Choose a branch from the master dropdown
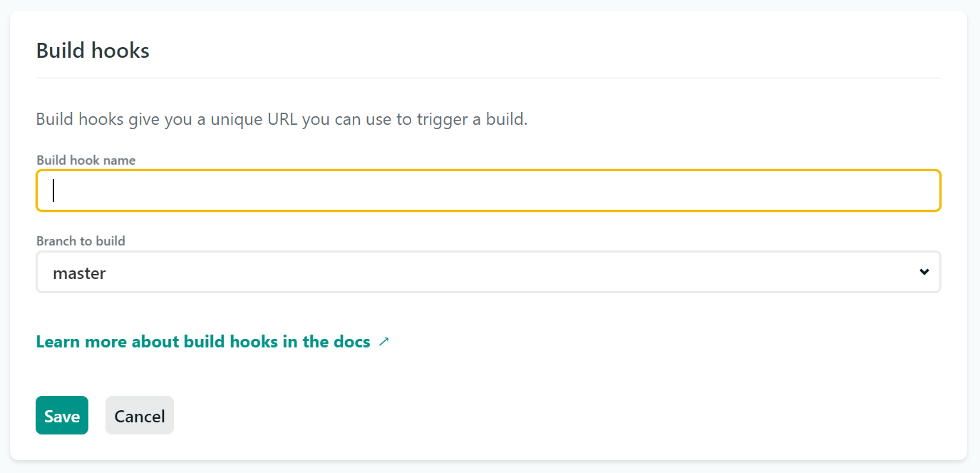980x473 pixels. coord(490,272)
